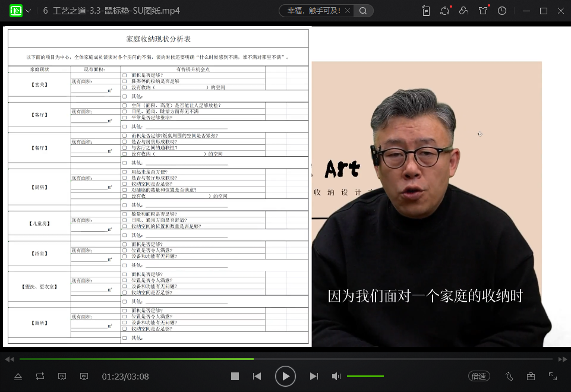Stop the video playback

coord(235,376)
